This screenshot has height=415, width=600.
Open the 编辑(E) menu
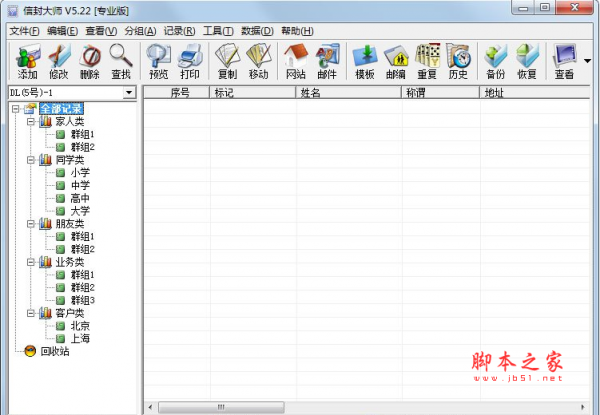[62, 31]
